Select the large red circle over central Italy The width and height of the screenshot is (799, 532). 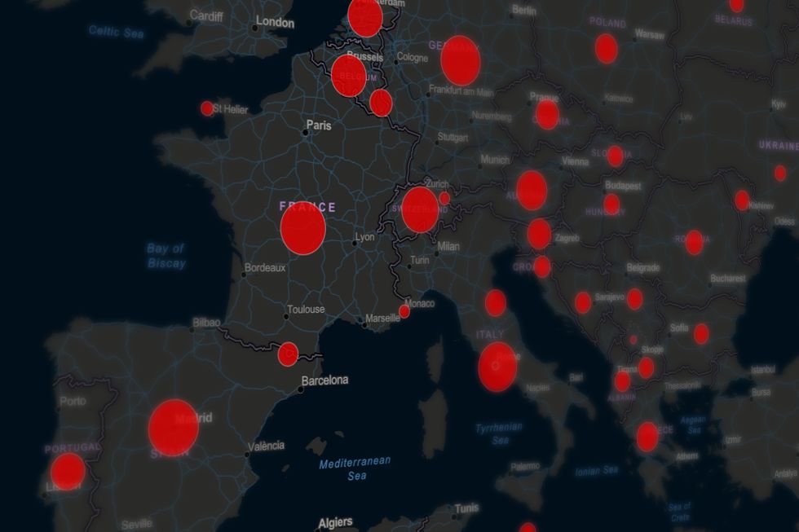point(497,367)
